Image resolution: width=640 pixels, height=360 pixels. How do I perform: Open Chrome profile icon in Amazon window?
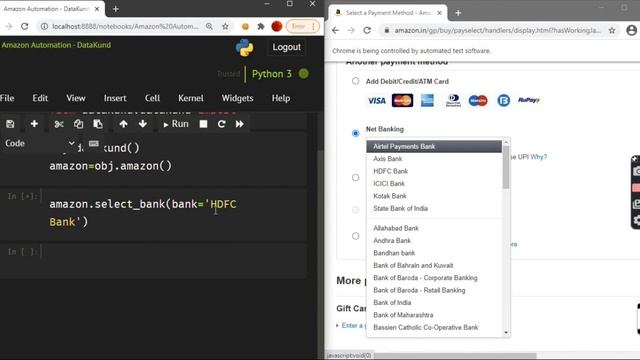[x=631, y=31]
